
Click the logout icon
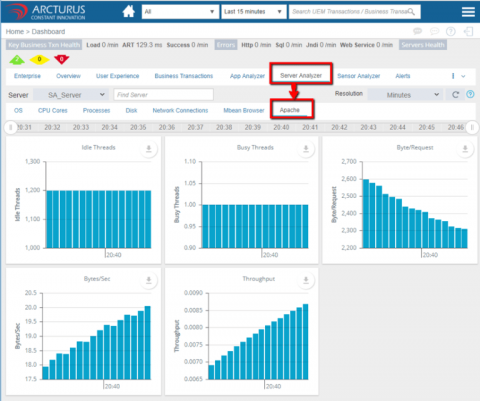pyautogui.click(x=468, y=31)
